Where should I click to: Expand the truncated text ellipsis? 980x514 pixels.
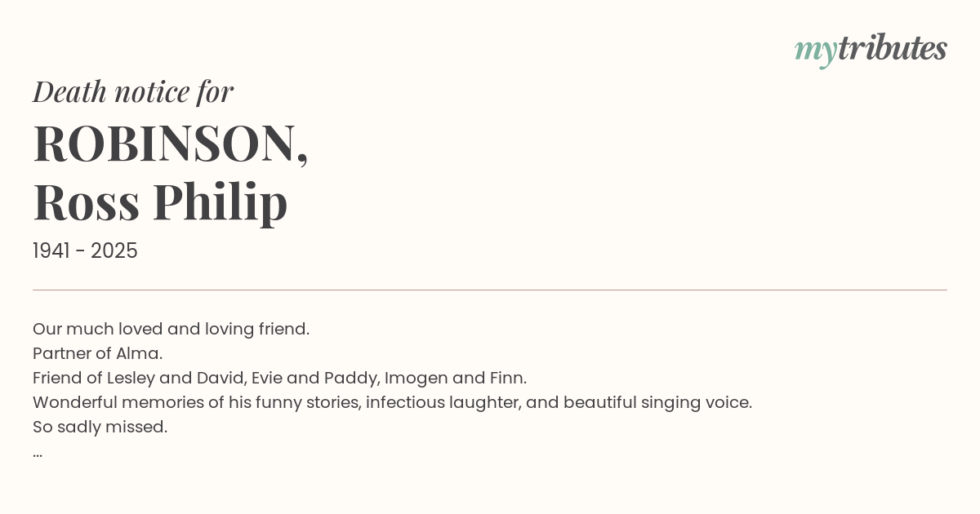click(38, 452)
